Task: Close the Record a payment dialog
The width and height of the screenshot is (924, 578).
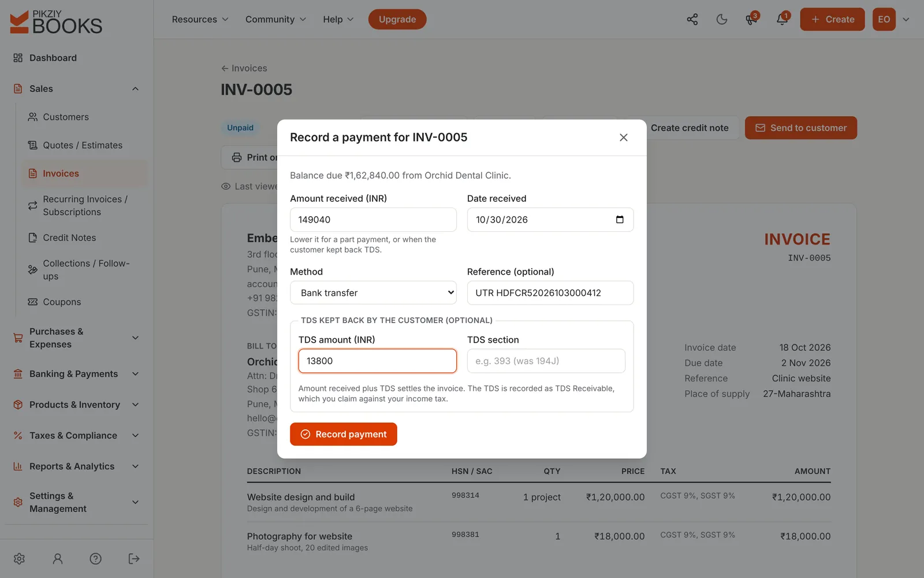Action: pos(623,137)
